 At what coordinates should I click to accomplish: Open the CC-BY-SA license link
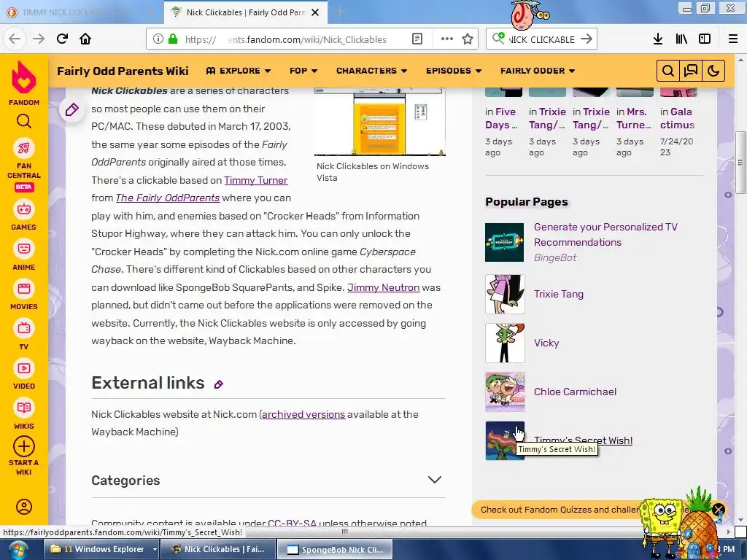(x=292, y=523)
